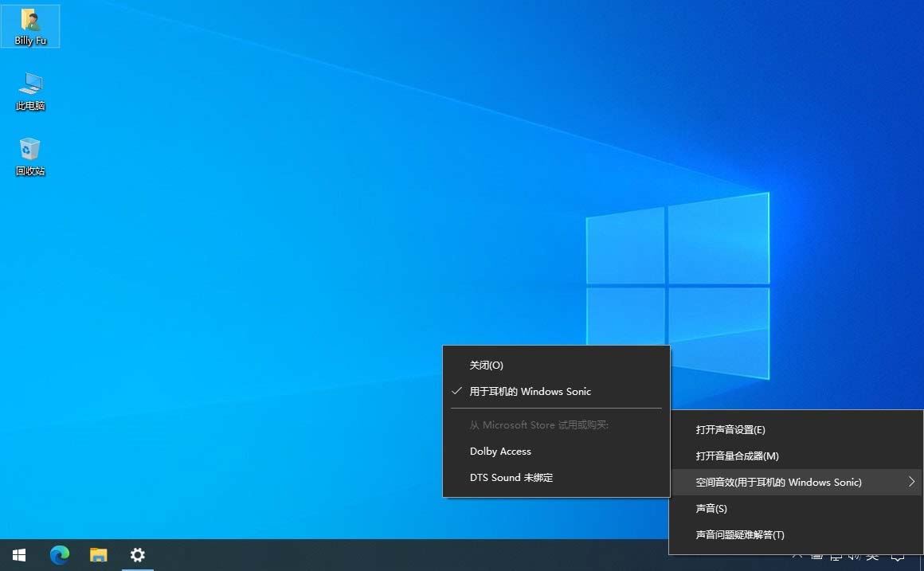The image size is (924, 571).
Task: Select the 声音(S) context menu entry
Action: click(x=711, y=508)
